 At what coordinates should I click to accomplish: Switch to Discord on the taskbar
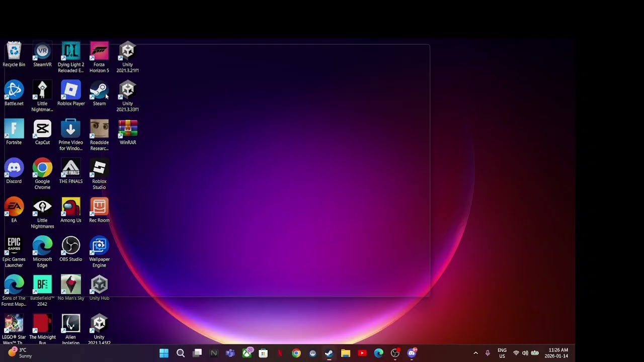tap(412, 353)
